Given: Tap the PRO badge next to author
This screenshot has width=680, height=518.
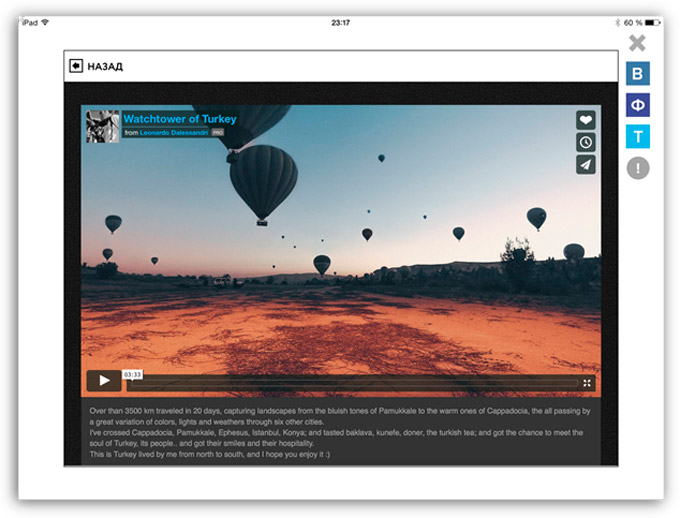Looking at the screenshot, I should point(218,132).
